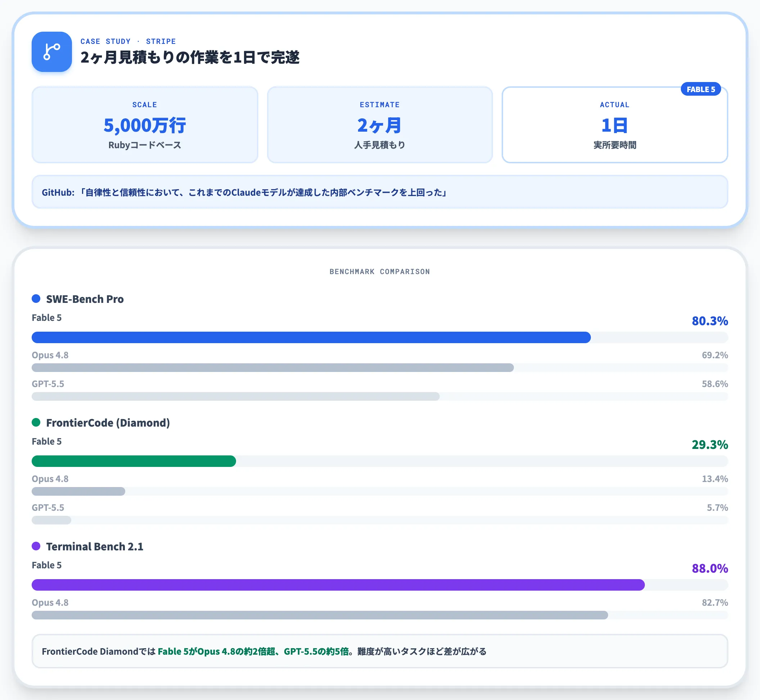Click the 88.0% value
Image resolution: width=760 pixels, height=700 pixels.
pyautogui.click(x=710, y=568)
